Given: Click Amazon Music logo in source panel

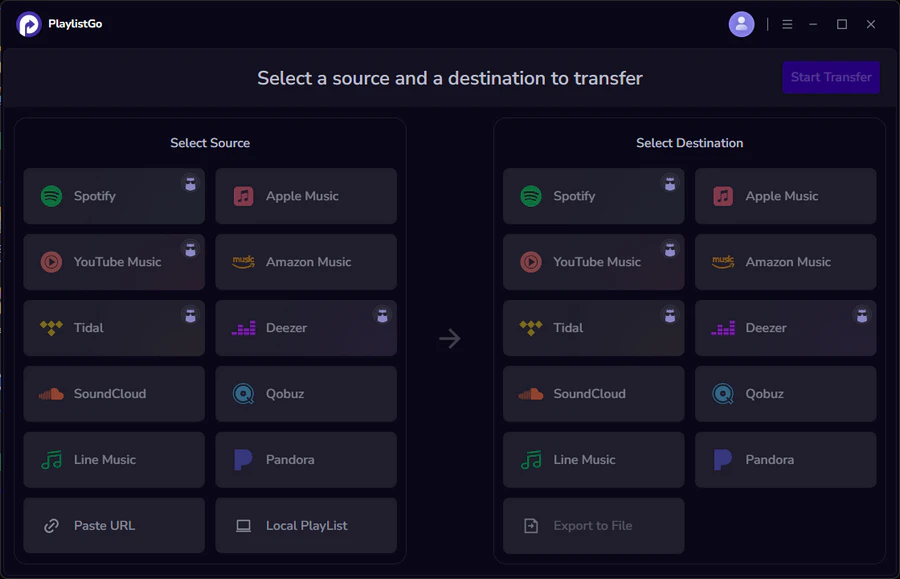Looking at the screenshot, I should click(243, 262).
